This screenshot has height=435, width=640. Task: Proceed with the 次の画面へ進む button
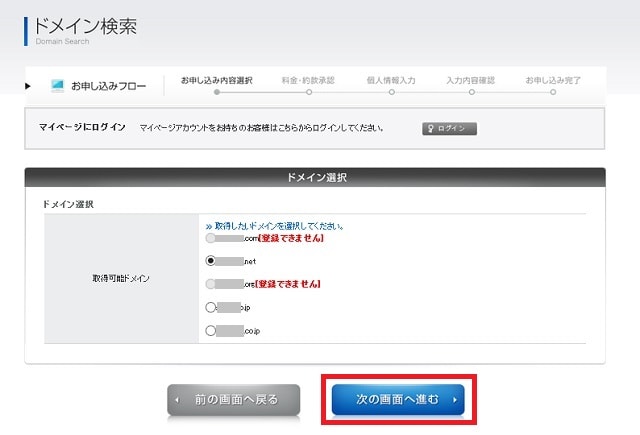[x=398, y=400]
